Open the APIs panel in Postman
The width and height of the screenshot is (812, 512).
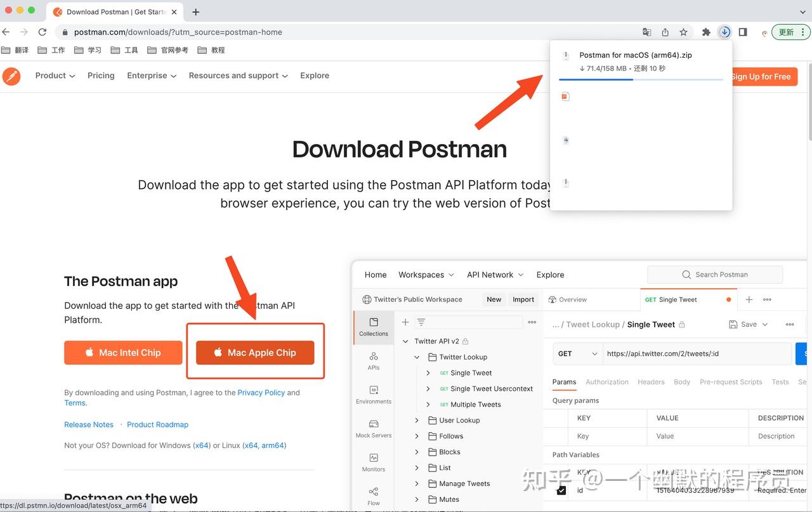tap(373, 362)
